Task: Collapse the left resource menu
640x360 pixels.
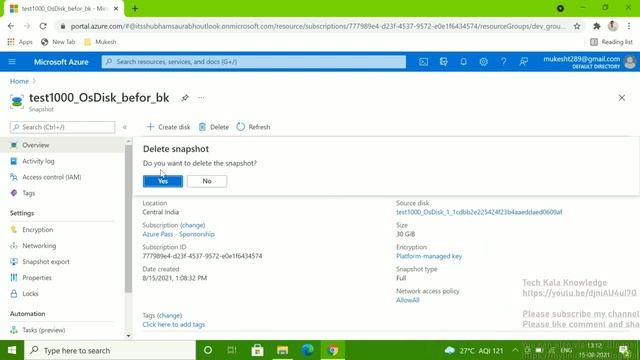Action: click(124, 127)
